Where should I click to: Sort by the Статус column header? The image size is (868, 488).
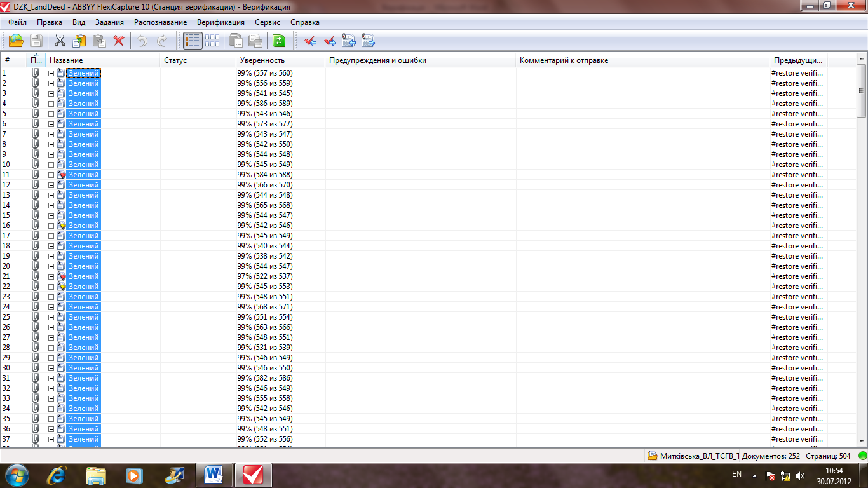[x=198, y=60]
